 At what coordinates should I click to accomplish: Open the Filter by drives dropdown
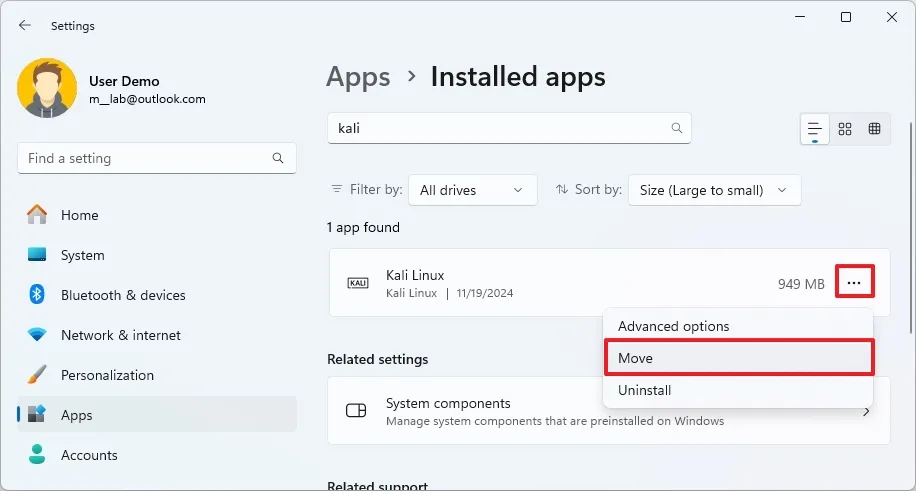coord(472,190)
